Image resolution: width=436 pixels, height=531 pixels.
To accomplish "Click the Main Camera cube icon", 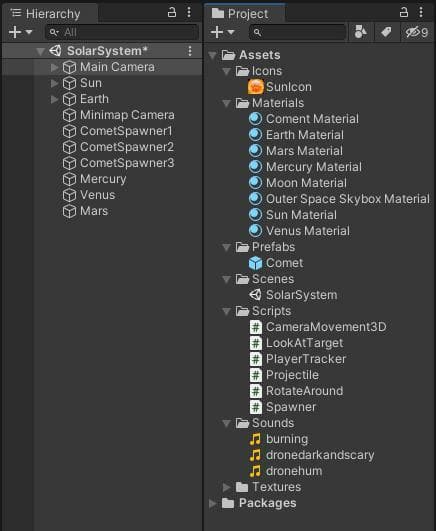I will [69, 67].
